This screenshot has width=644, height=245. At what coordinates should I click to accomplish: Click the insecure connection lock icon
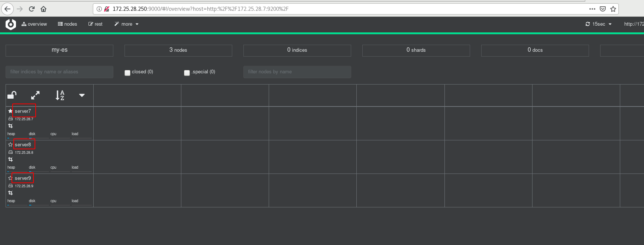[107, 9]
